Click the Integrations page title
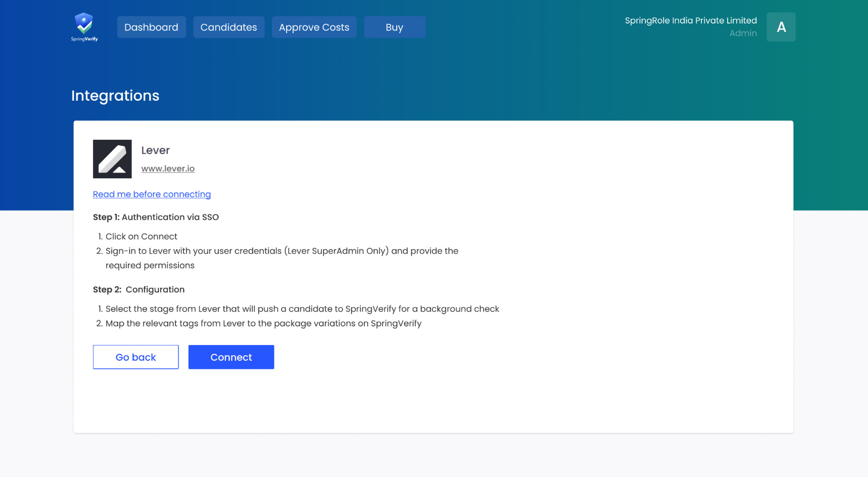This screenshot has width=868, height=477. [x=115, y=96]
